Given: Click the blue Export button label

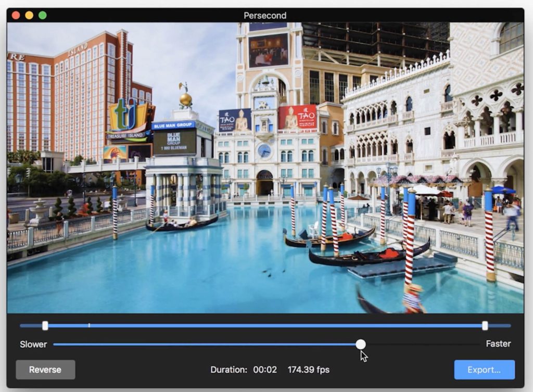Looking at the screenshot, I should pyautogui.click(x=484, y=370).
